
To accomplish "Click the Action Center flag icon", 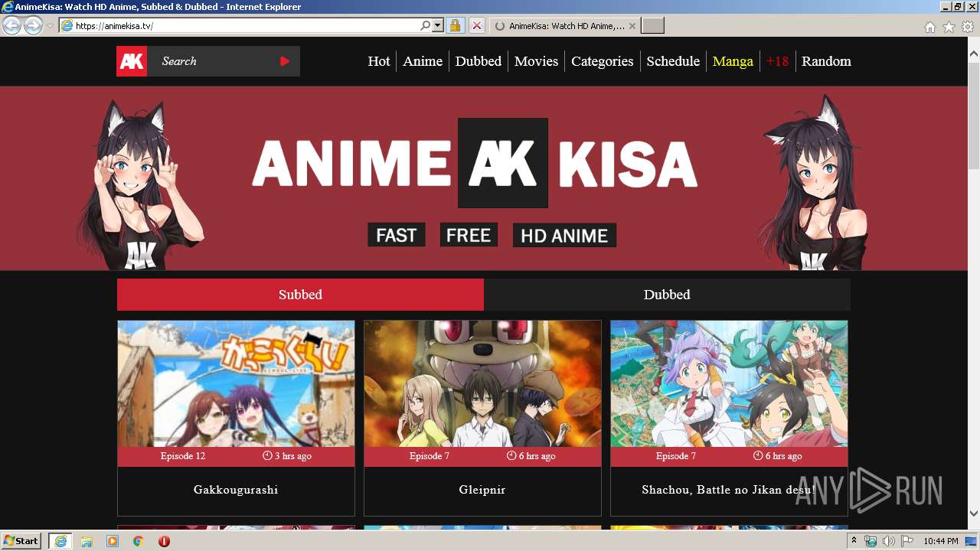I will point(907,541).
